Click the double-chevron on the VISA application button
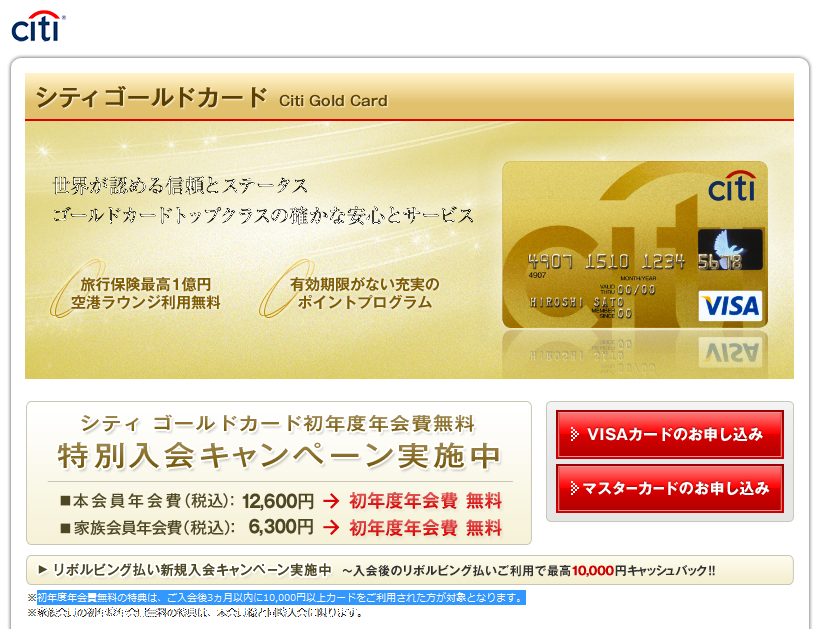Viewport: 820px width, 629px height. click(574, 434)
